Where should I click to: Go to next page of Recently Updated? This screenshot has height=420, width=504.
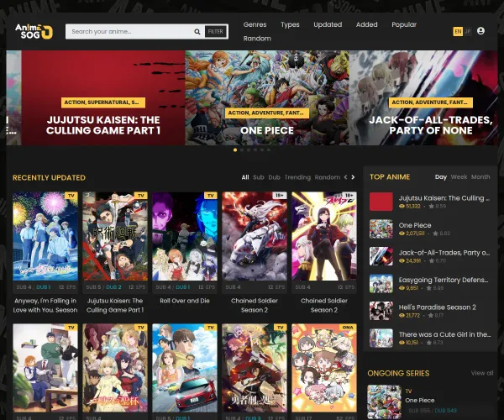pyautogui.click(x=353, y=177)
